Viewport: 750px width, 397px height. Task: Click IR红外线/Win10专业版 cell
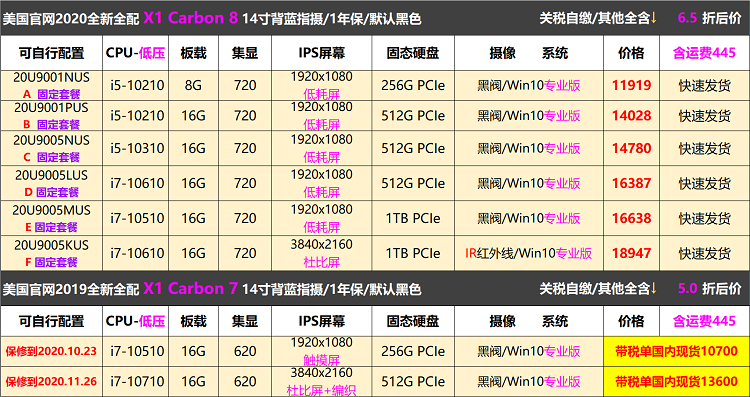pos(529,253)
